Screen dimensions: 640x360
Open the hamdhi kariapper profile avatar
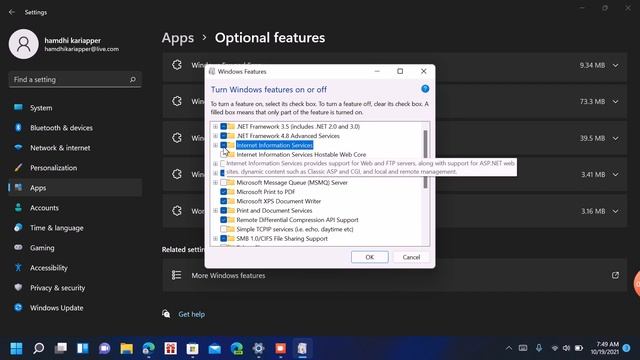(24, 44)
